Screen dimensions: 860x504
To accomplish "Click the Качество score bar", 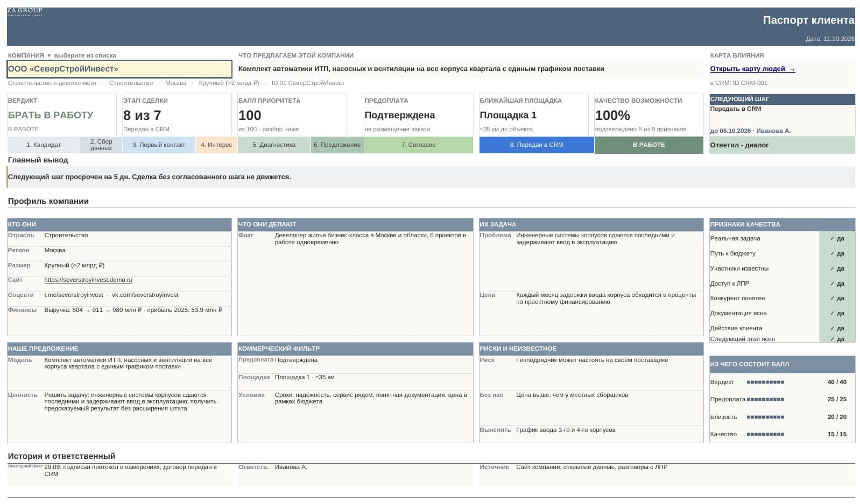I will [765, 434].
